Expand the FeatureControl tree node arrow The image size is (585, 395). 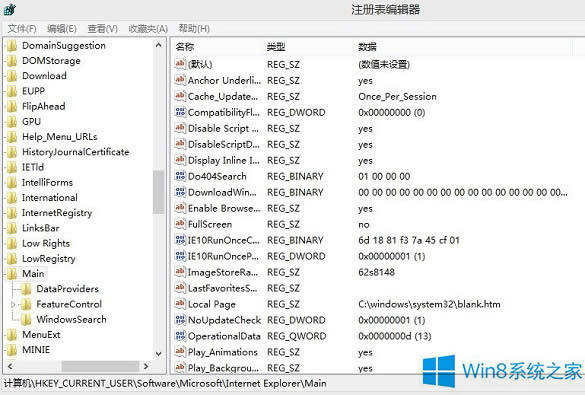[x=13, y=305]
